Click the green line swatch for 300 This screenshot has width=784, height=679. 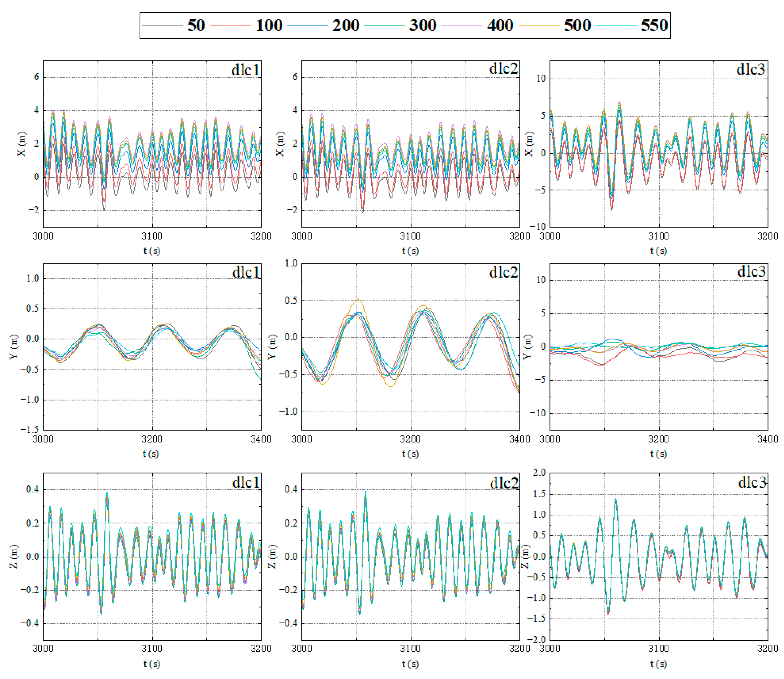click(385, 26)
